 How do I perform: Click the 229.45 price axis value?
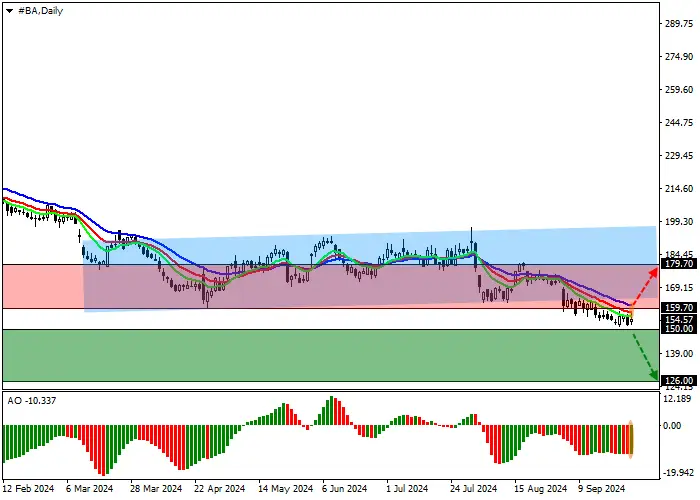point(679,156)
